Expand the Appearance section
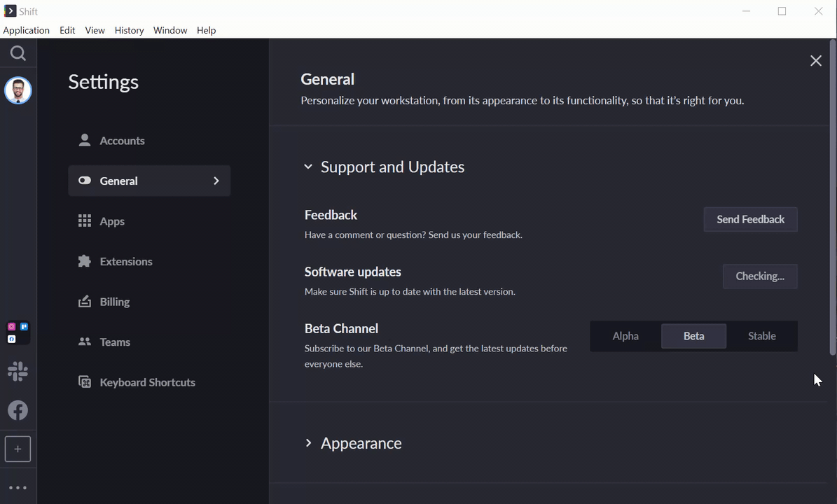Image resolution: width=837 pixels, height=504 pixels. click(308, 443)
